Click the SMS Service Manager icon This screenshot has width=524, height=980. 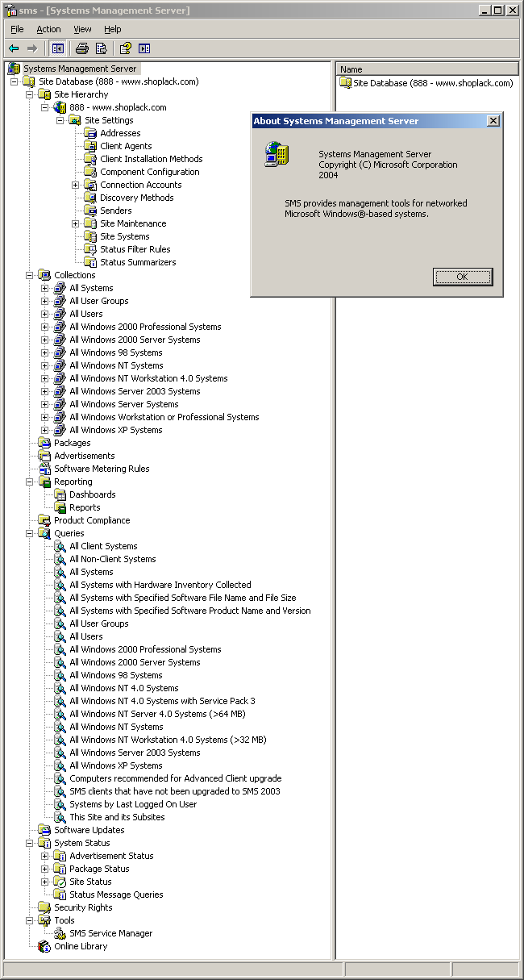pos(60,933)
